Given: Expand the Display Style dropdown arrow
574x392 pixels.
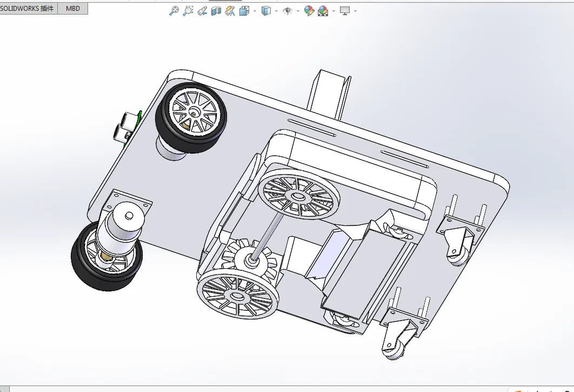Looking at the screenshot, I should pyautogui.click(x=276, y=11).
